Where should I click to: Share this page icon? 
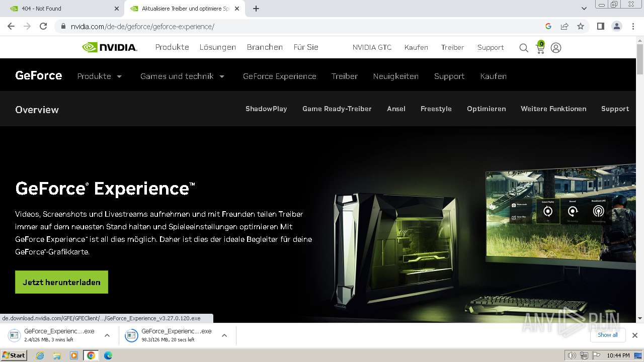click(x=565, y=26)
